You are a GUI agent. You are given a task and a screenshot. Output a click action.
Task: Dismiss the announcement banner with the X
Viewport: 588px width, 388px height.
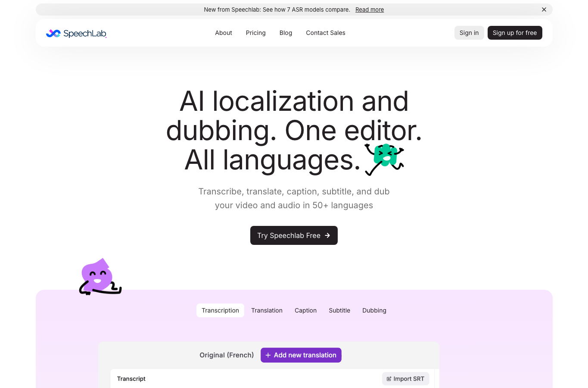tap(544, 9)
